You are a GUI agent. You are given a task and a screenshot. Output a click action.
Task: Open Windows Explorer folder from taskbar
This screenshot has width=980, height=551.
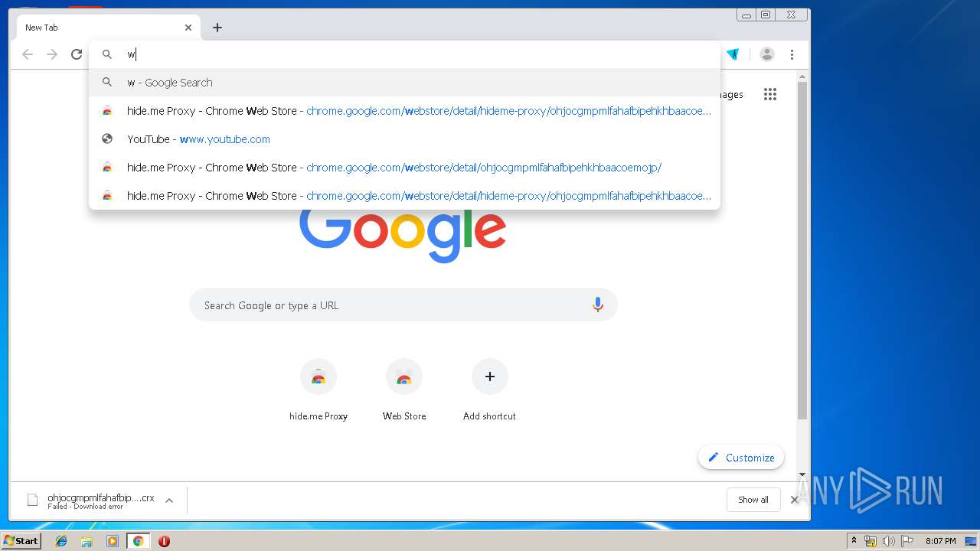87,541
